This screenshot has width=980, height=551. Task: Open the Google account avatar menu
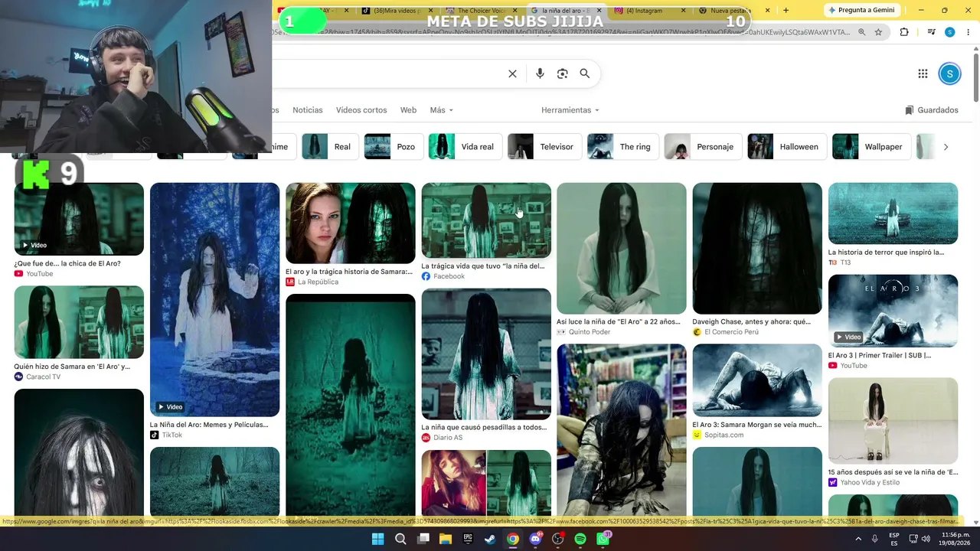click(x=949, y=73)
